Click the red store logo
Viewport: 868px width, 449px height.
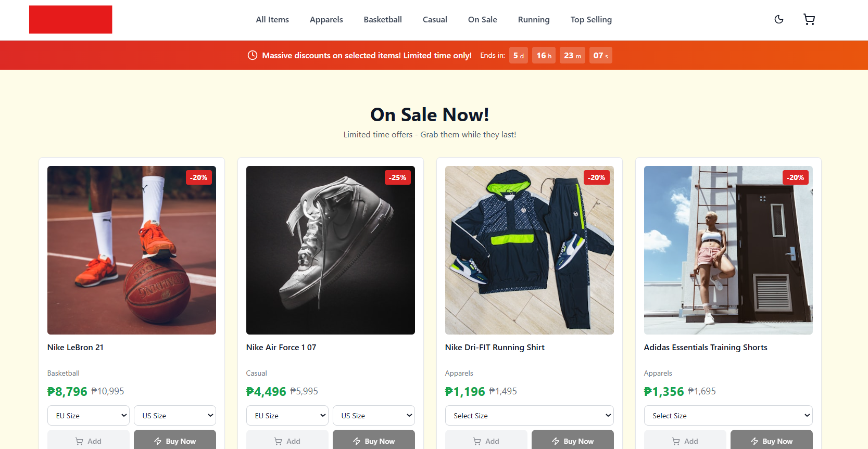pyautogui.click(x=71, y=19)
